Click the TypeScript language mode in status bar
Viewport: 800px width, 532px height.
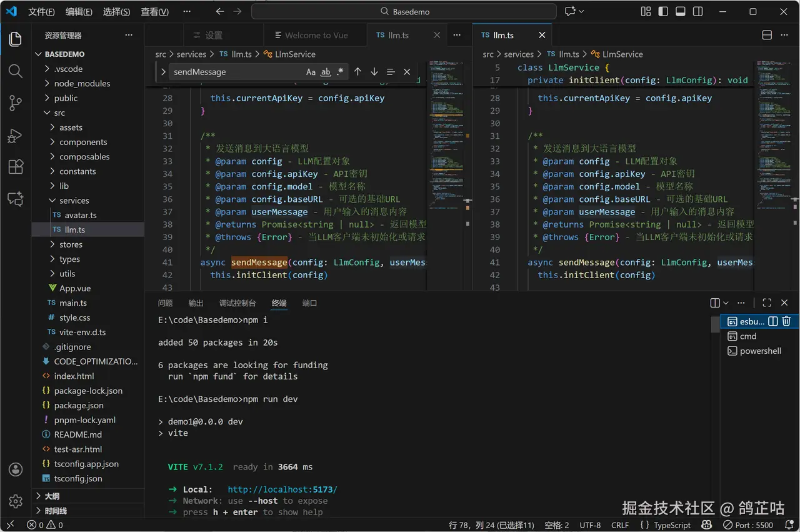tap(672, 525)
